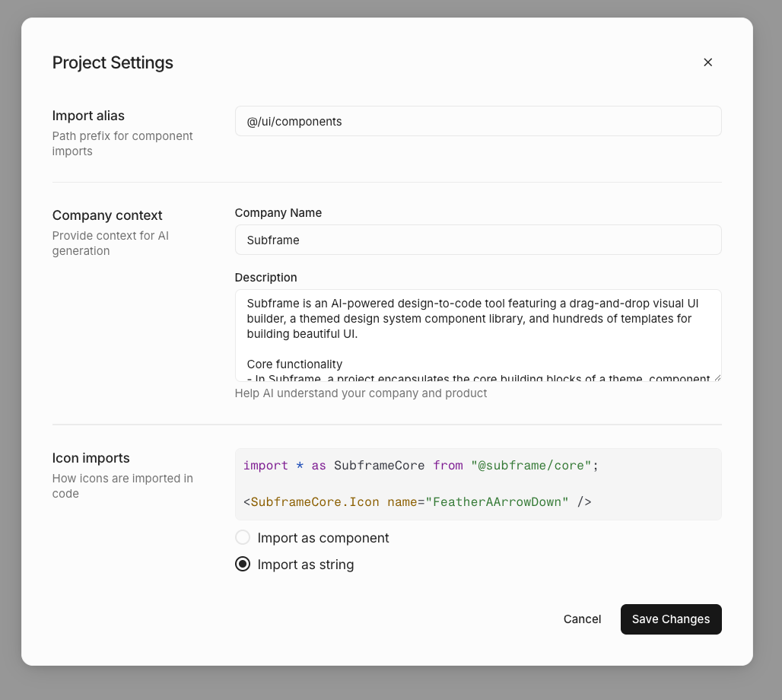Click the Company Name text field

pyautogui.click(x=478, y=240)
